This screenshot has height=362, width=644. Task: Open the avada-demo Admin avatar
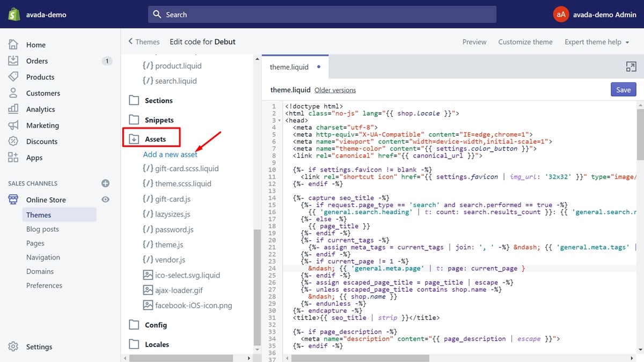[x=561, y=14]
